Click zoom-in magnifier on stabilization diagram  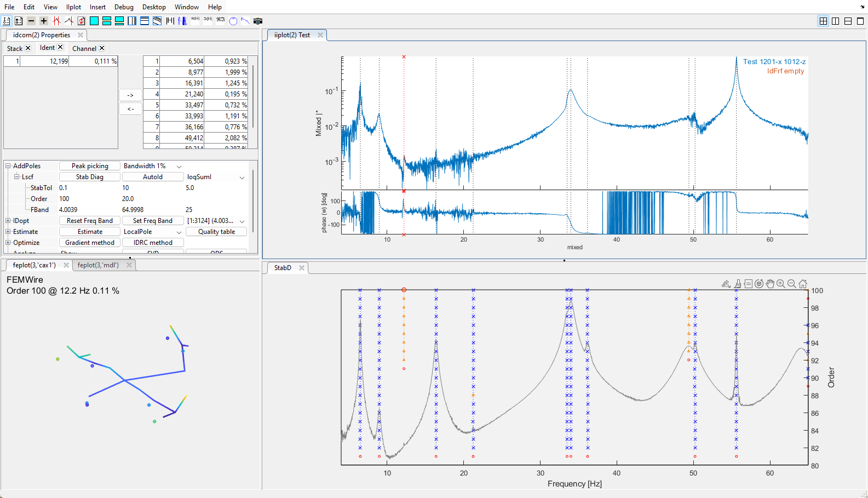(781, 284)
